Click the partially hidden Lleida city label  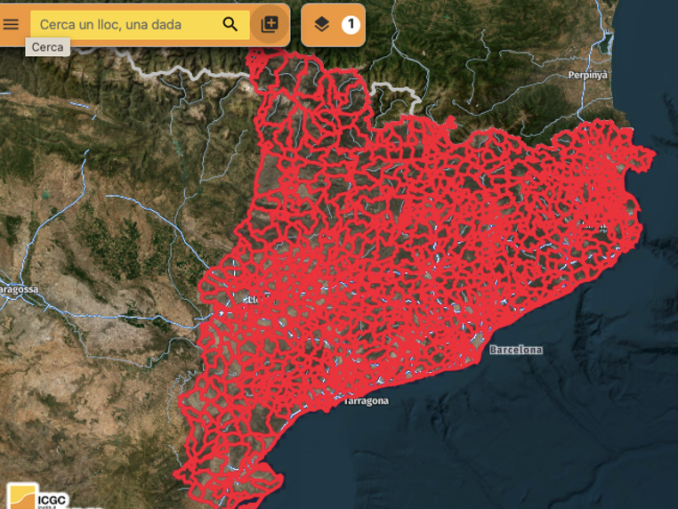pyautogui.click(x=252, y=298)
